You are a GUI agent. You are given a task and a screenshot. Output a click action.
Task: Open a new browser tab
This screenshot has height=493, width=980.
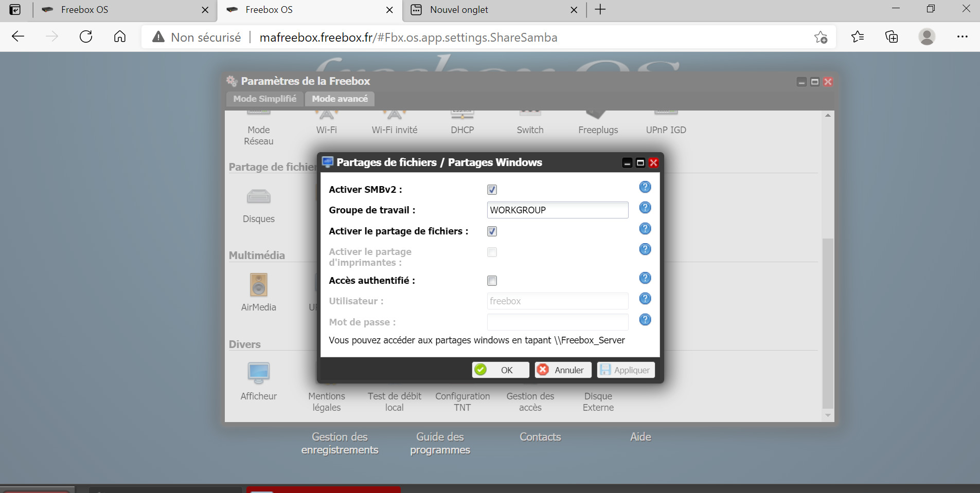[600, 9]
